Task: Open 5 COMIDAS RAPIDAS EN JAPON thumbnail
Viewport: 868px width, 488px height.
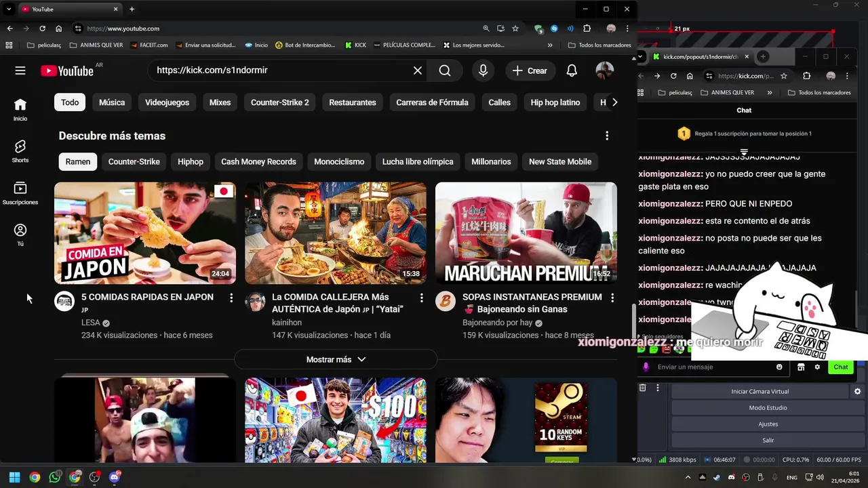Action: click(145, 233)
